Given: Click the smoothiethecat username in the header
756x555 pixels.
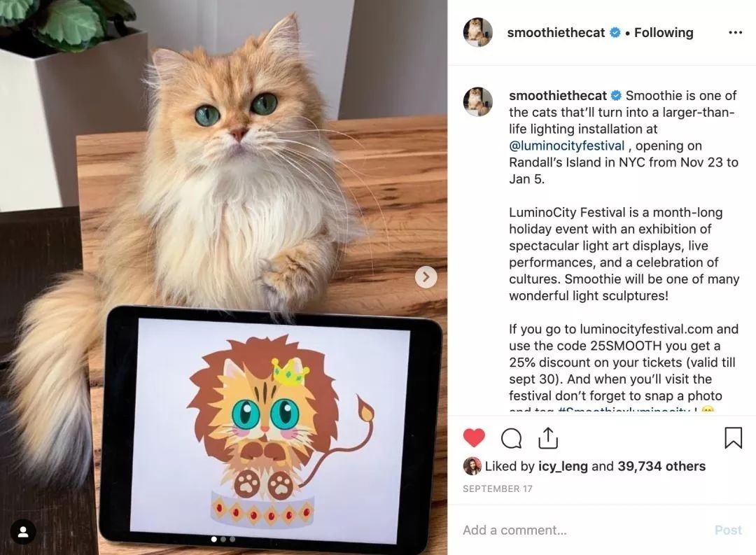Looking at the screenshot, I should coord(555,32).
